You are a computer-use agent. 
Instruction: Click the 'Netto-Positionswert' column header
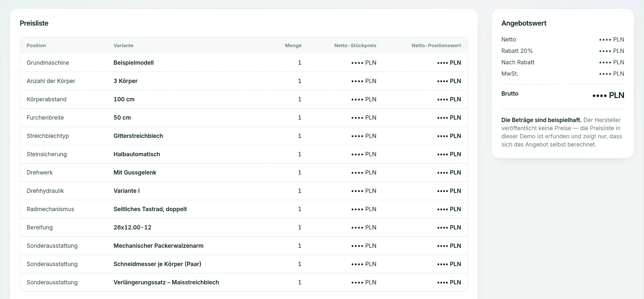point(436,45)
